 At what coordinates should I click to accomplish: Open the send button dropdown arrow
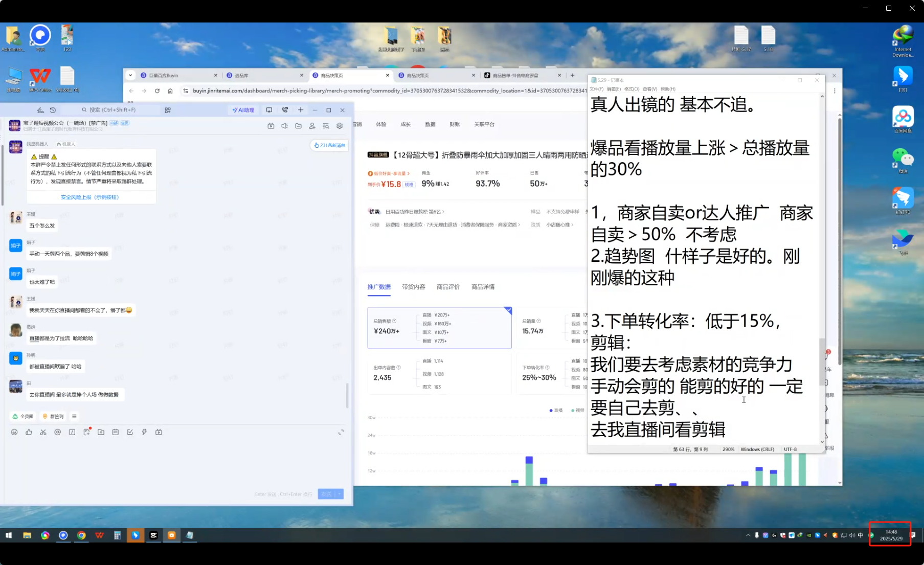pyautogui.click(x=339, y=494)
